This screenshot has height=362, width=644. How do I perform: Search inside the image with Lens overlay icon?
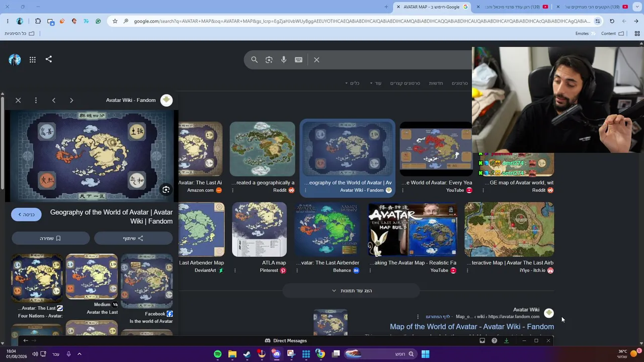(166, 190)
